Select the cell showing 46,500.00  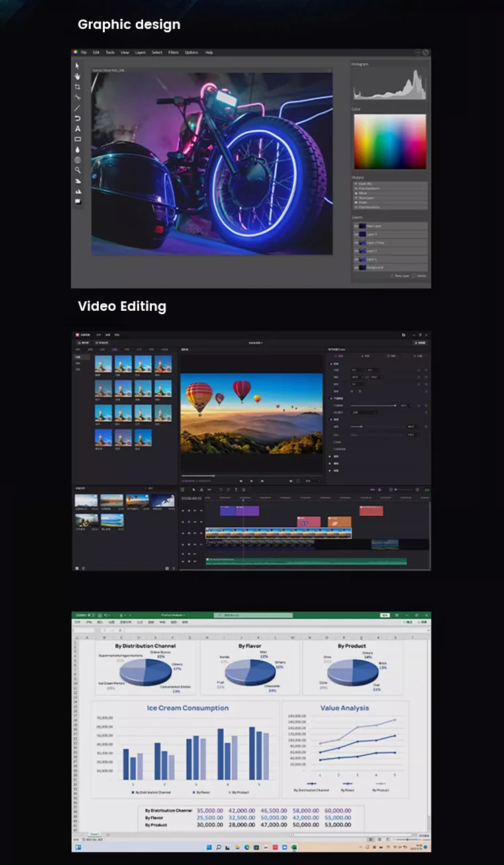click(x=274, y=811)
